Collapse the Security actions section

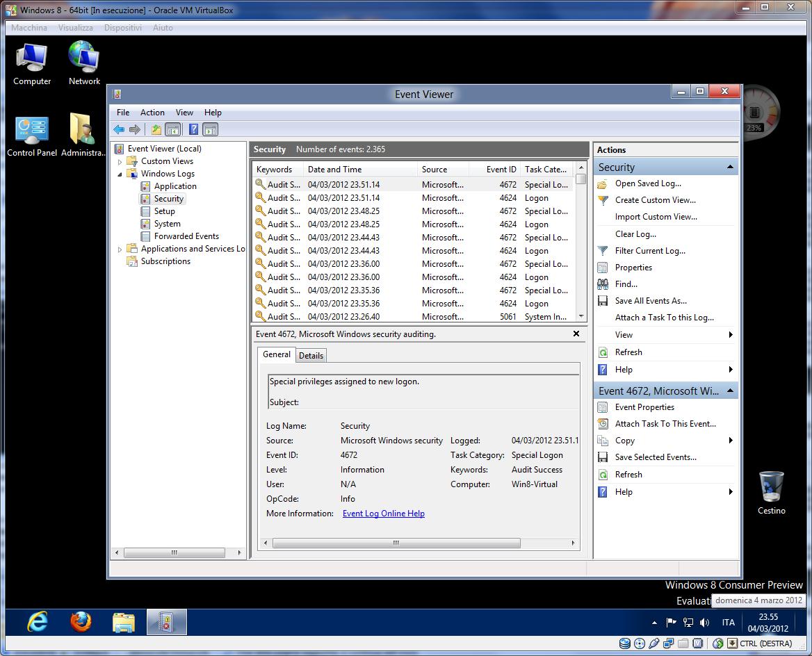tap(730, 167)
